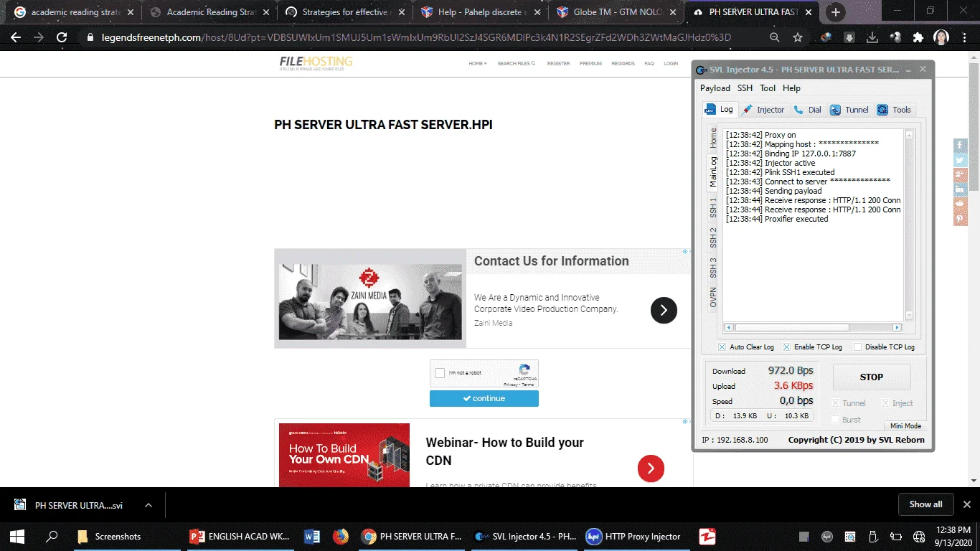
Task: Click the log scrollbar down arrow
Action: pos(909,315)
